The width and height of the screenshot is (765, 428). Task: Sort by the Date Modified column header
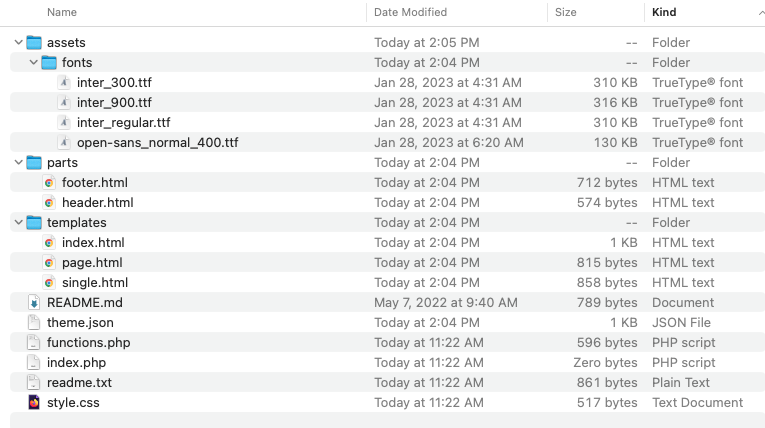[410, 12]
